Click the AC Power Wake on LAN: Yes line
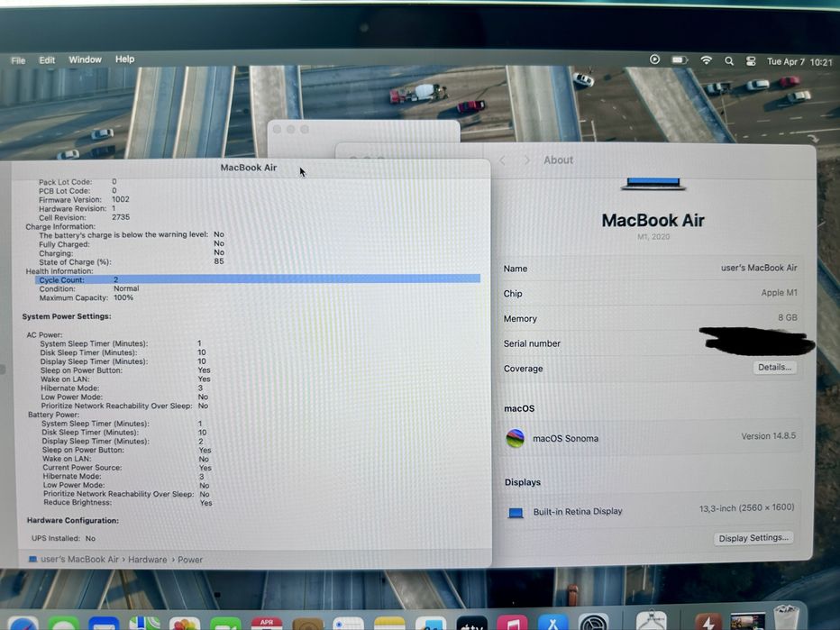840x630 pixels. click(x=125, y=379)
